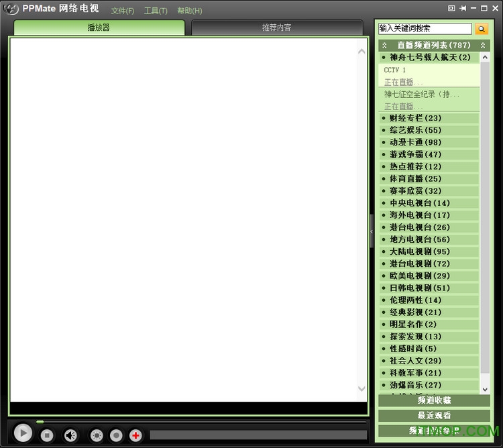This screenshot has height=448, width=503.
Task: Click the PPMate logo icon
Action: click(10, 10)
